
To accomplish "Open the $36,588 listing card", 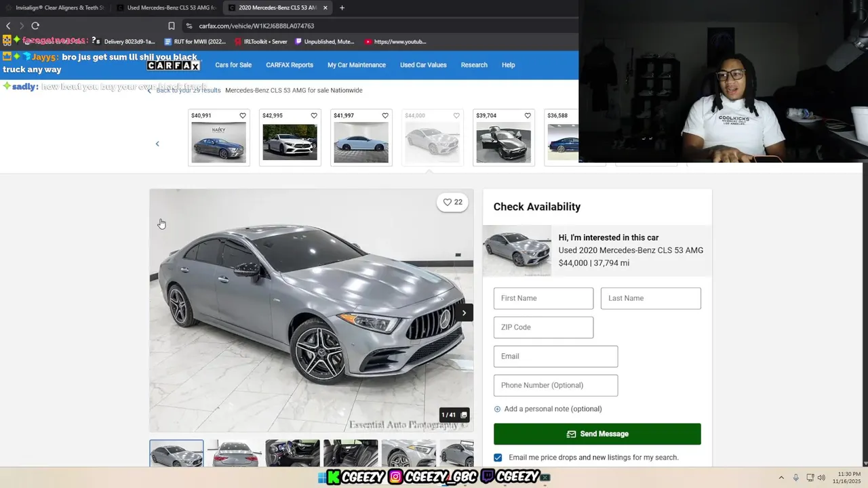I will click(x=561, y=138).
